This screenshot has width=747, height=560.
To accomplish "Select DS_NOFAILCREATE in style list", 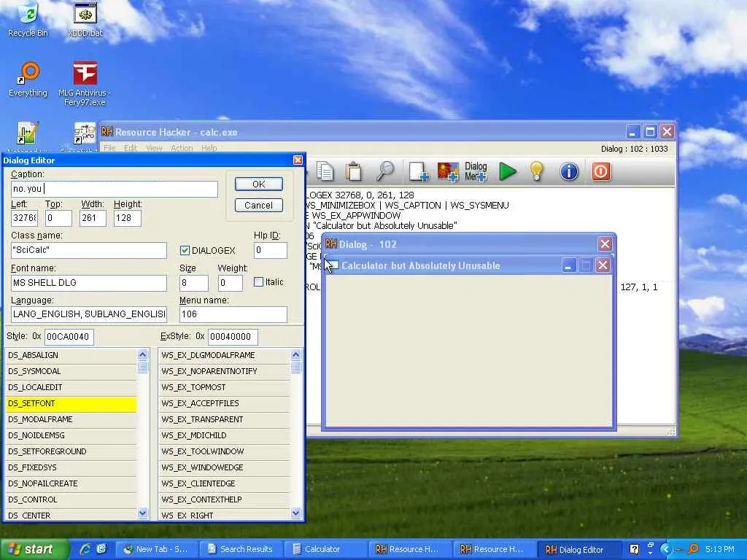I will (x=71, y=484).
